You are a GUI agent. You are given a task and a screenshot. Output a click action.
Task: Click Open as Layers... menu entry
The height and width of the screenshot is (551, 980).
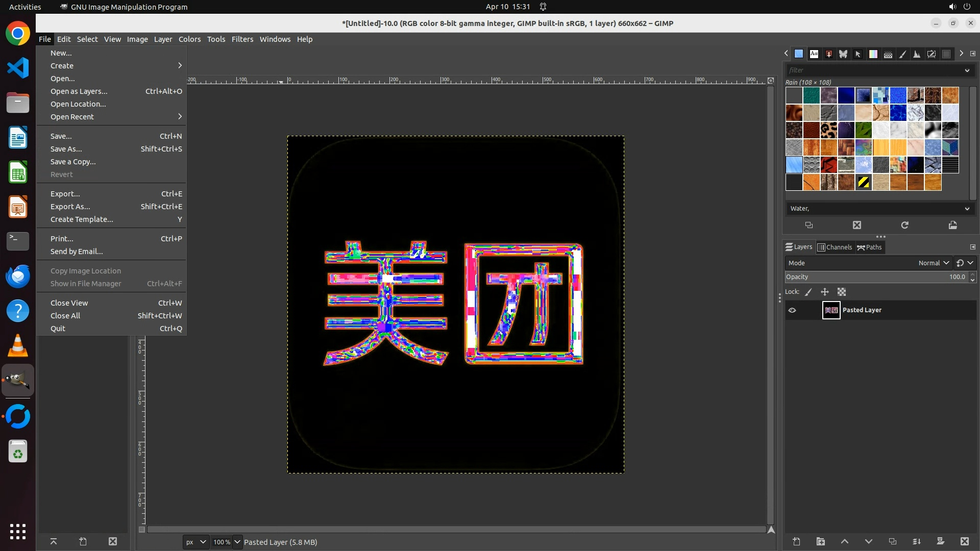pyautogui.click(x=79, y=91)
